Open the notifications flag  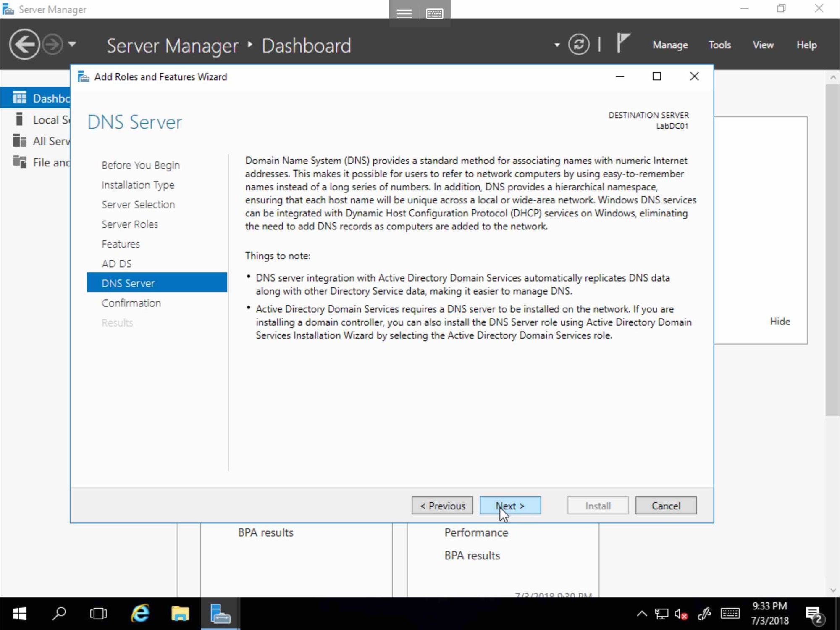click(x=623, y=43)
